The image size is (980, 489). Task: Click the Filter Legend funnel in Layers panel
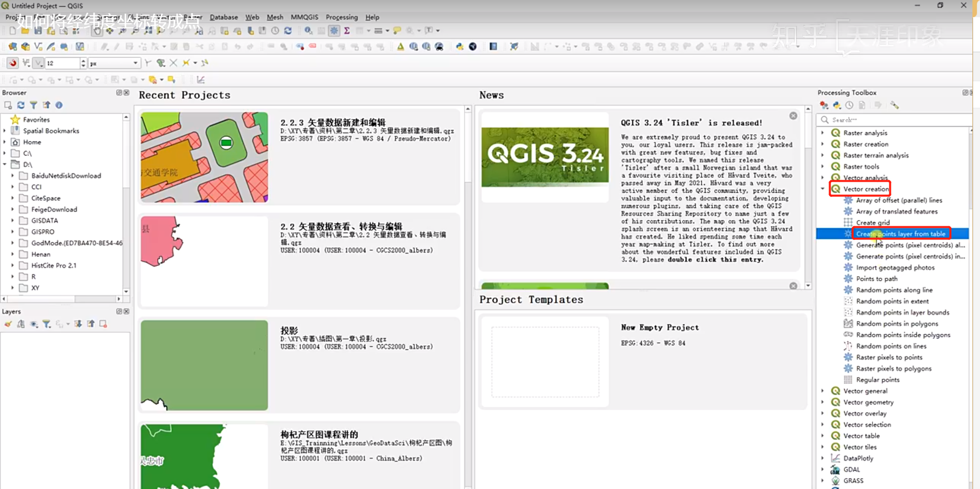(x=46, y=324)
